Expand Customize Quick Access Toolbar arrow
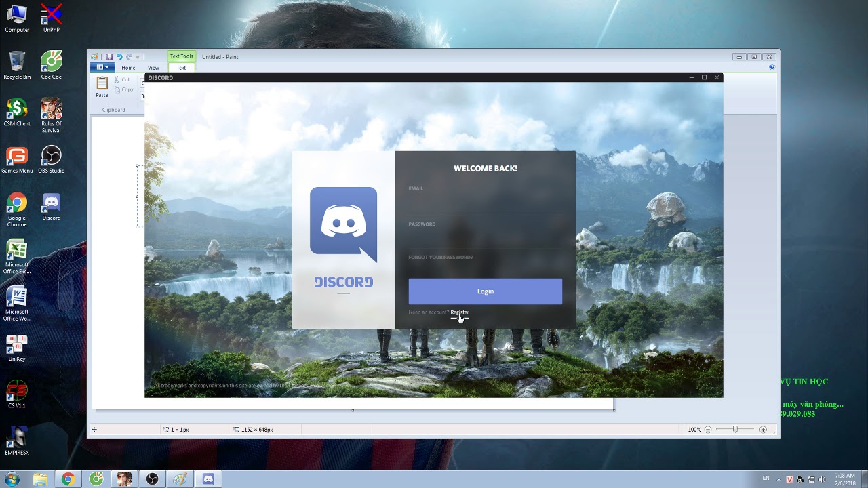The height and width of the screenshot is (488, 868). (x=138, y=57)
